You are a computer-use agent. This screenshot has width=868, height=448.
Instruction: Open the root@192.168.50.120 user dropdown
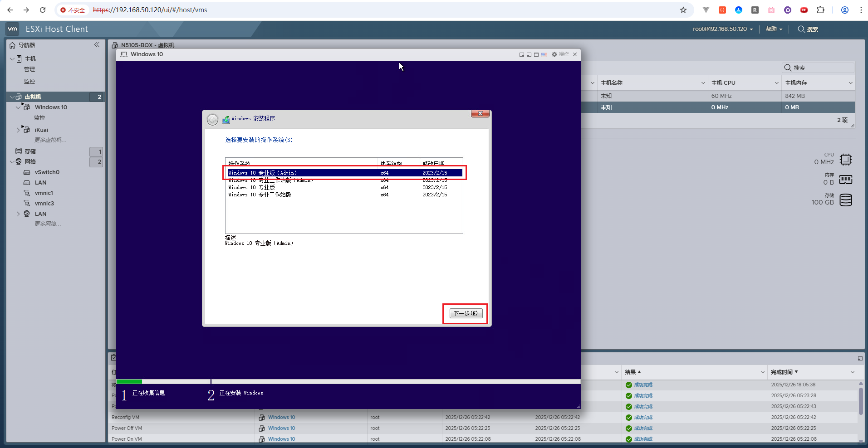[x=722, y=29]
